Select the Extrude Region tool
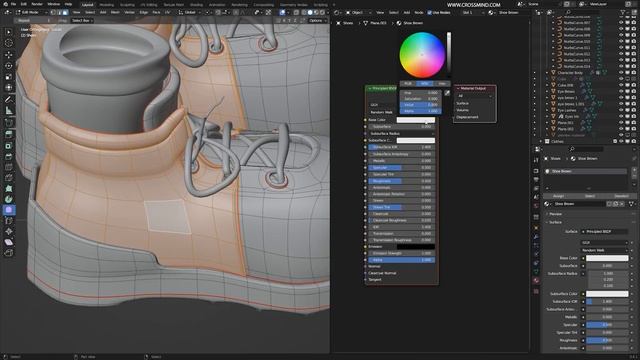This screenshot has height=360, width=640. [x=9, y=134]
